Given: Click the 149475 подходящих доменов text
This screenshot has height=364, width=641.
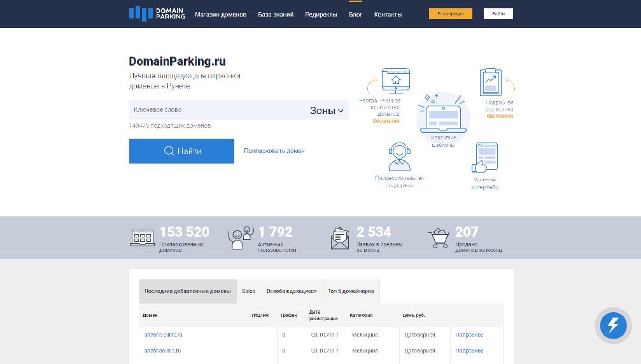Looking at the screenshot, I should tap(170, 126).
